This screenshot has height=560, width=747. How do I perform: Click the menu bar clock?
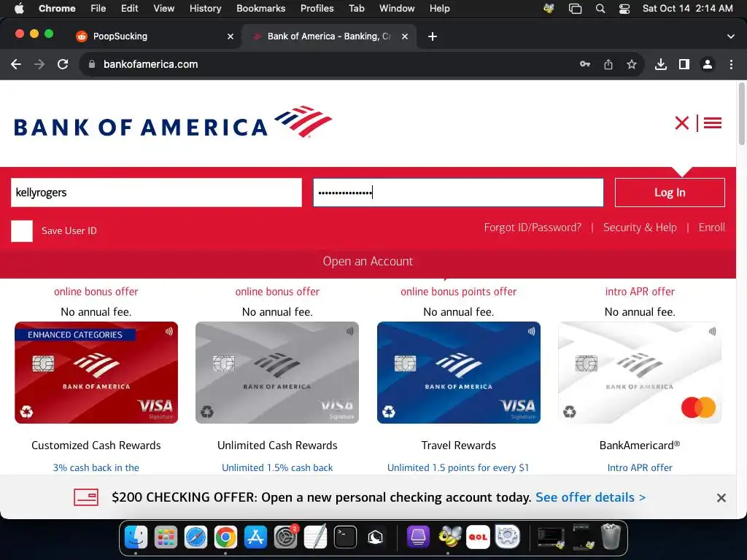click(687, 9)
